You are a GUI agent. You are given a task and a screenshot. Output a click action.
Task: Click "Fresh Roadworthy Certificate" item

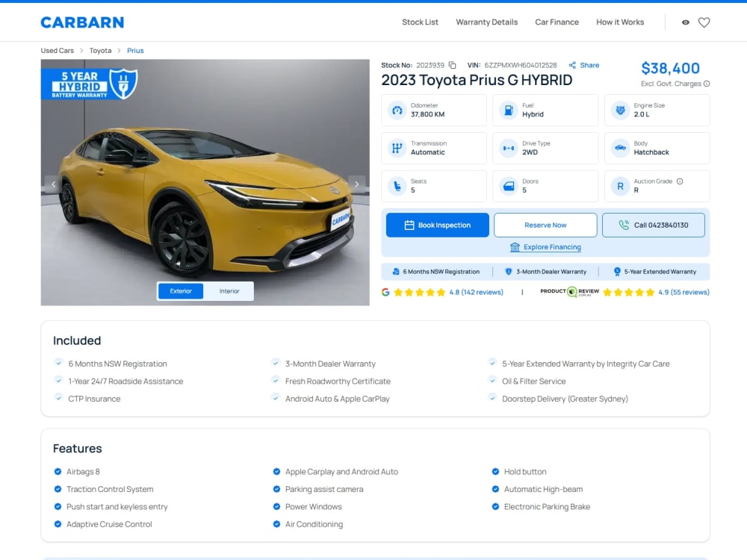point(338,382)
